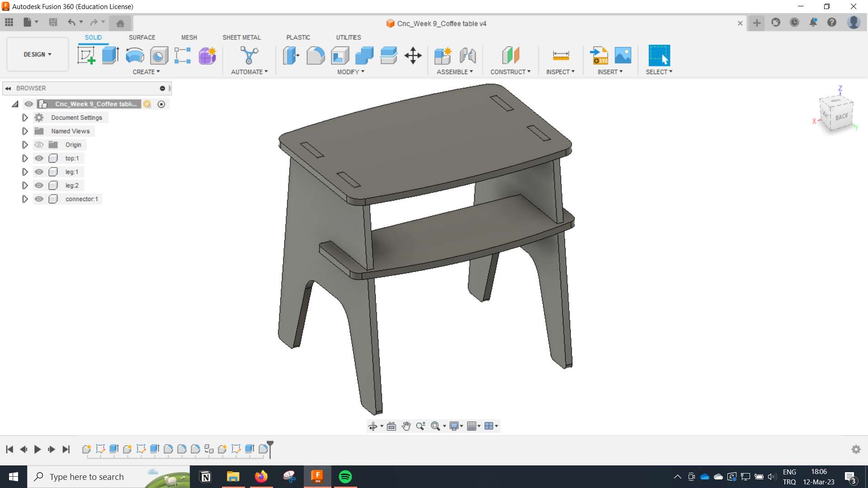Viewport: 868px width, 488px height.
Task: Open Spotify from the taskbar
Action: click(x=345, y=477)
